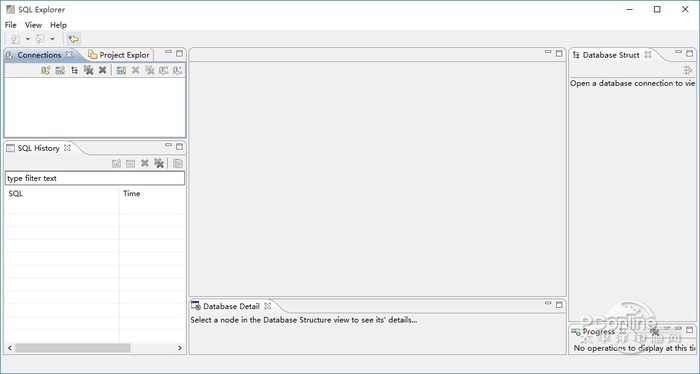Screen dimensions: 700x374
Task: Click the tree structure icon in Connections toolbar
Action: (74, 70)
